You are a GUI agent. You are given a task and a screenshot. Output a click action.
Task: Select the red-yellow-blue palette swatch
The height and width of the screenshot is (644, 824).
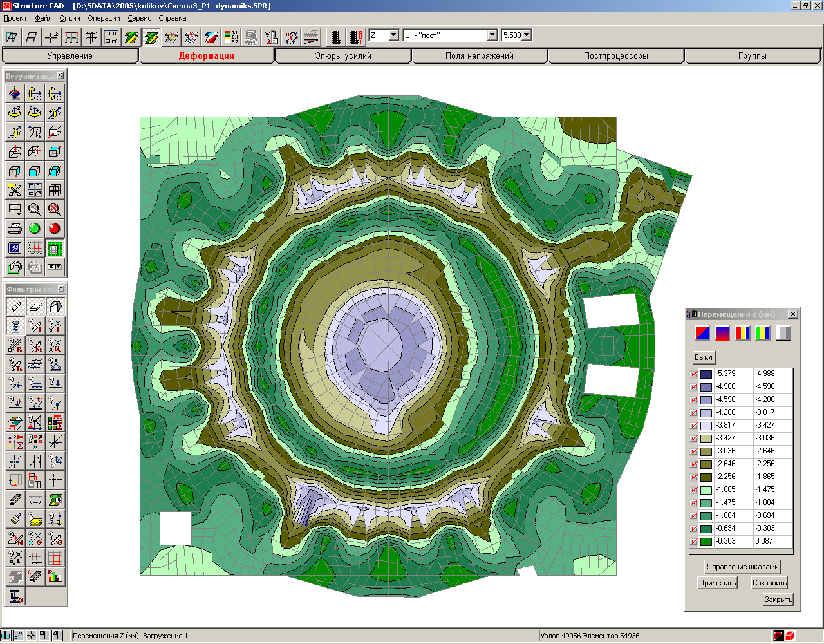click(744, 333)
